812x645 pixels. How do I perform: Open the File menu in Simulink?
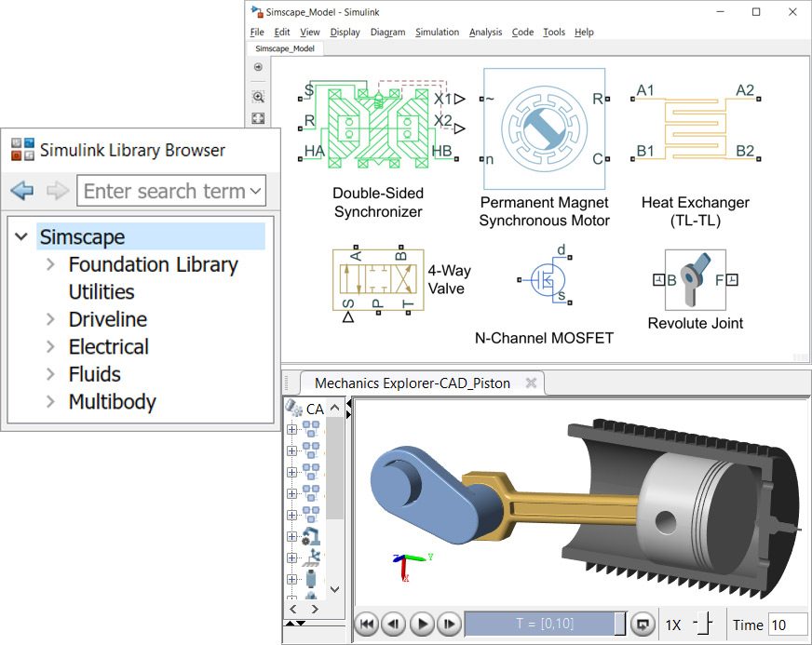(257, 32)
